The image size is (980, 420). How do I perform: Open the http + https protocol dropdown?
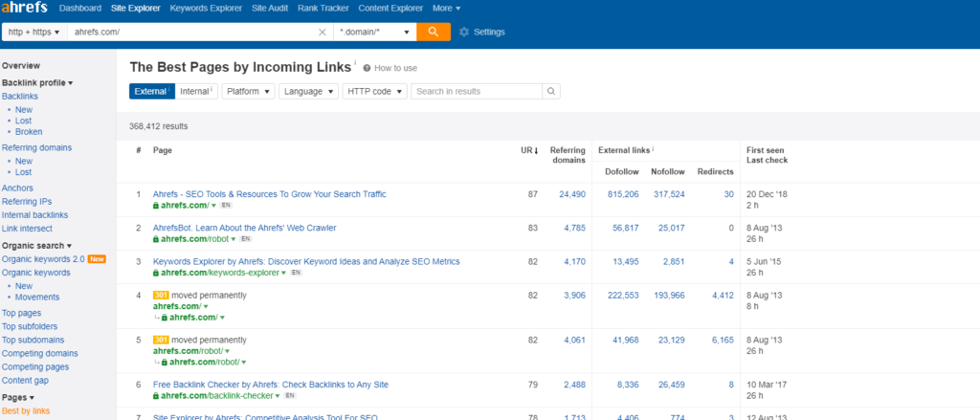pyautogui.click(x=34, y=32)
